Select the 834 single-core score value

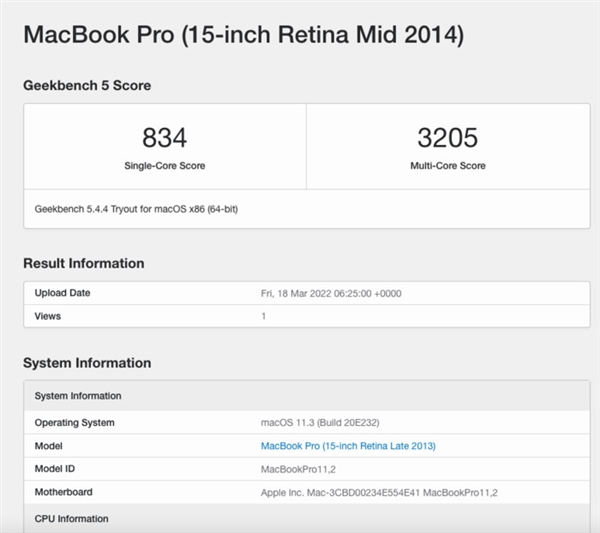(165, 137)
